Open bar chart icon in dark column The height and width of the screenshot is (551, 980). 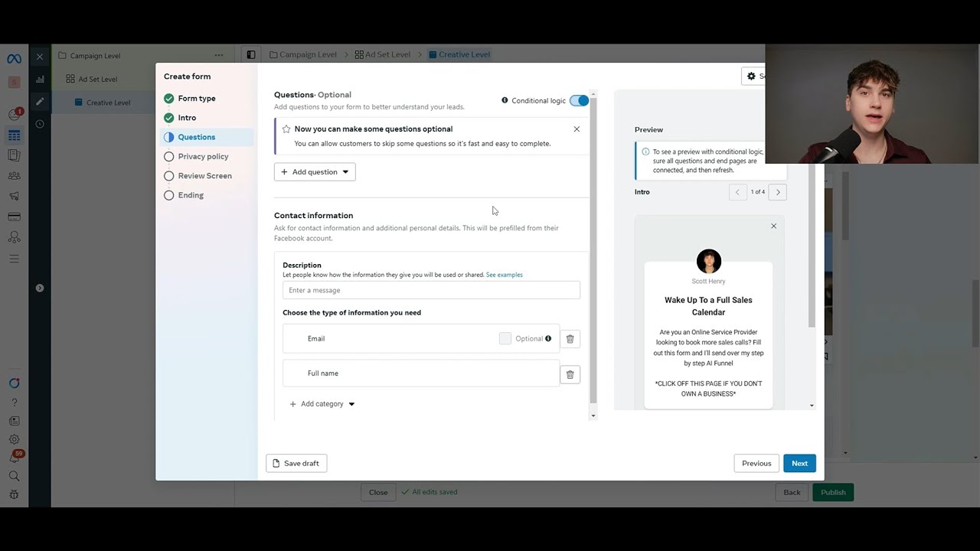(40, 79)
